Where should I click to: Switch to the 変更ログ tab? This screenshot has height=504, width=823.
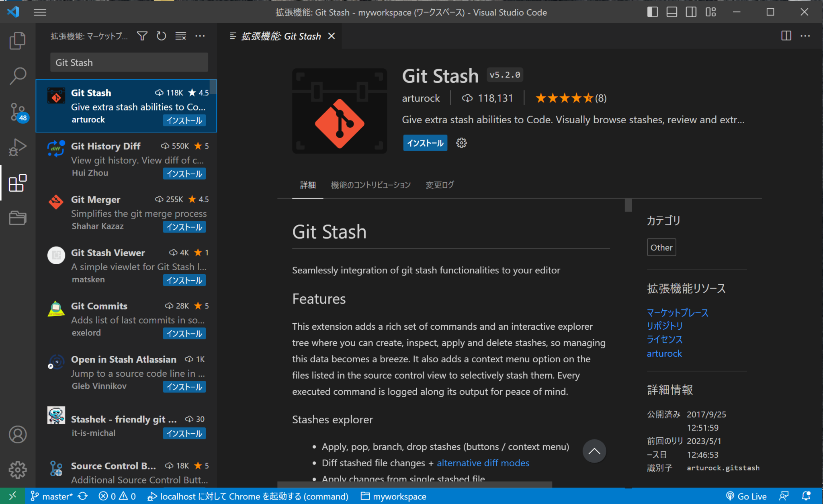click(x=439, y=185)
